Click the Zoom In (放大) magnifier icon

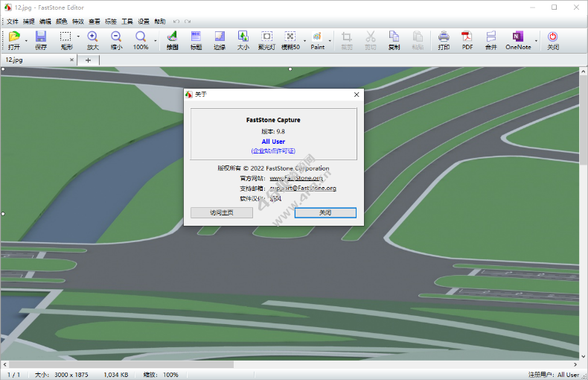coord(92,39)
